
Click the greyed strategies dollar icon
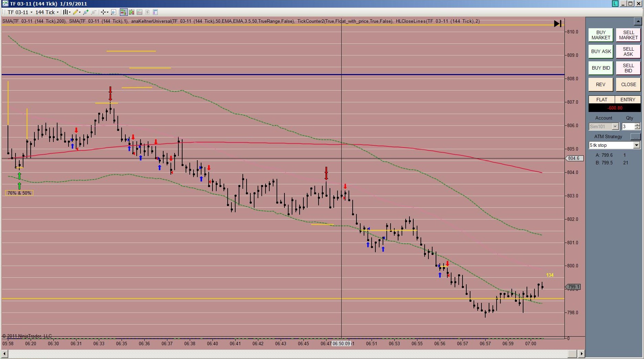point(147,12)
